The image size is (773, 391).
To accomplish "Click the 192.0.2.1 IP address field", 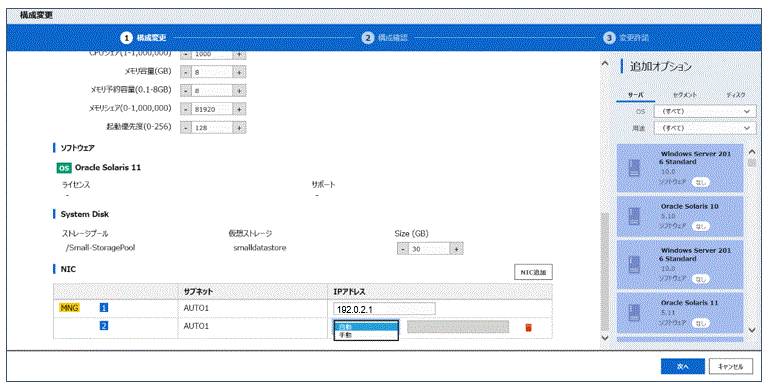I will (384, 310).
